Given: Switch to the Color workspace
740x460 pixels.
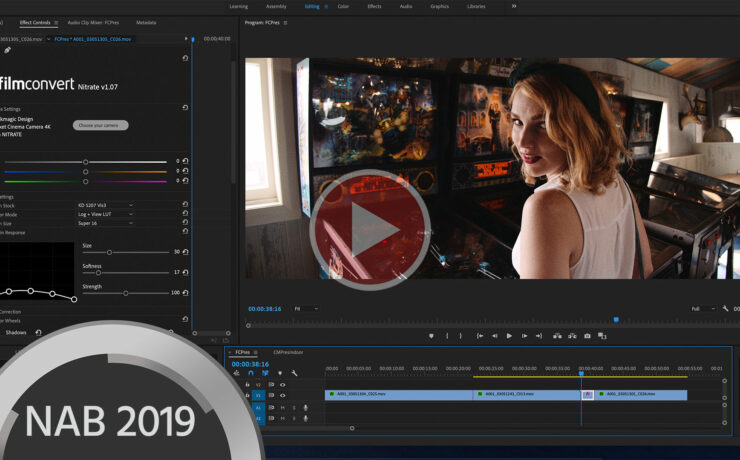Looking at the screenshot, I should (343, 6).
